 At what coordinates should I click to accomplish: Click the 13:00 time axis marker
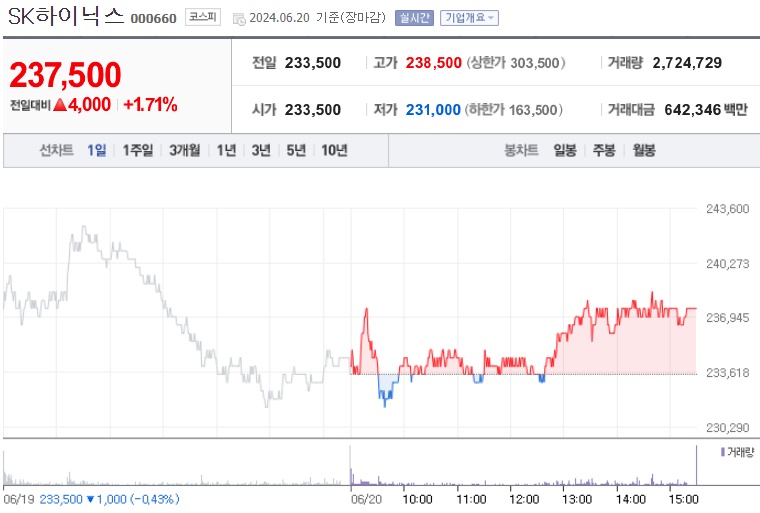click(577, 499)
